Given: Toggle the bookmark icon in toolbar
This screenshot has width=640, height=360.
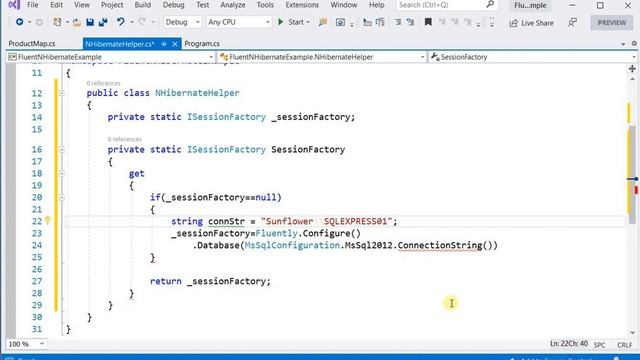Looking at the screenshot, I should pos(428,22).
